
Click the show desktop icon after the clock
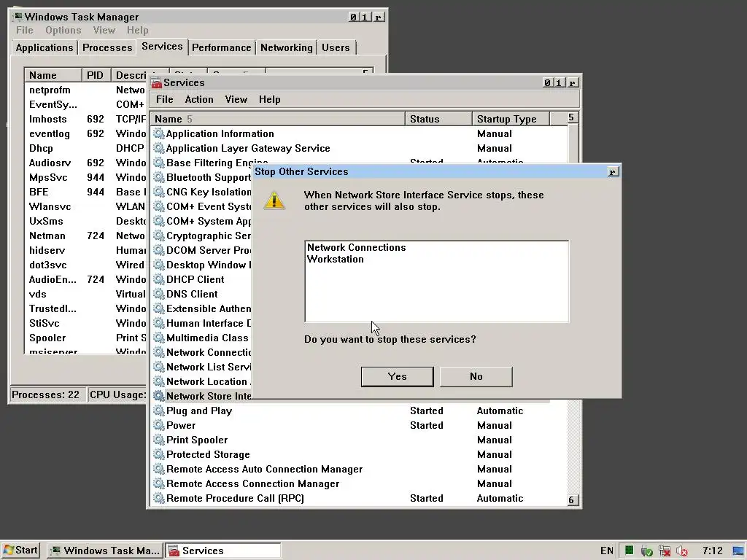click(x=738, y=551)
